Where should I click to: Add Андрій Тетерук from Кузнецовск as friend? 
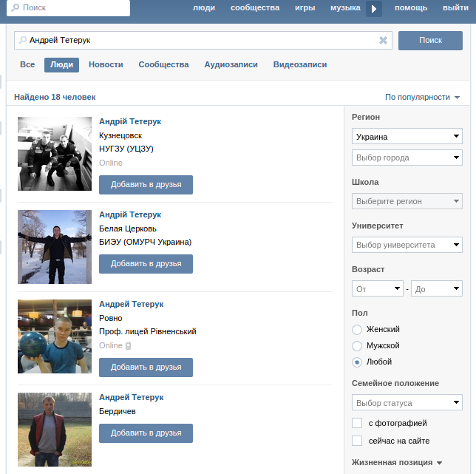[146, 185]
